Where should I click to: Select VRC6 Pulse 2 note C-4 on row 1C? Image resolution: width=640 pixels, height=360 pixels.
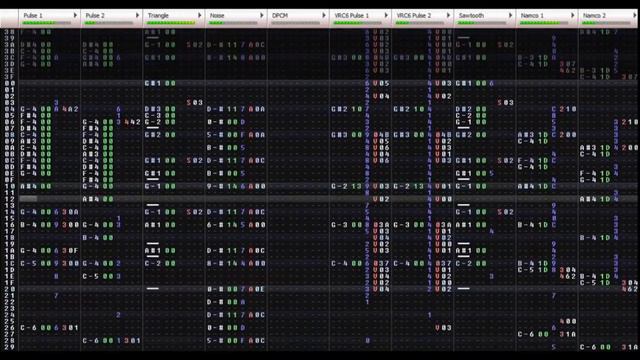click(x=402, y=263)
